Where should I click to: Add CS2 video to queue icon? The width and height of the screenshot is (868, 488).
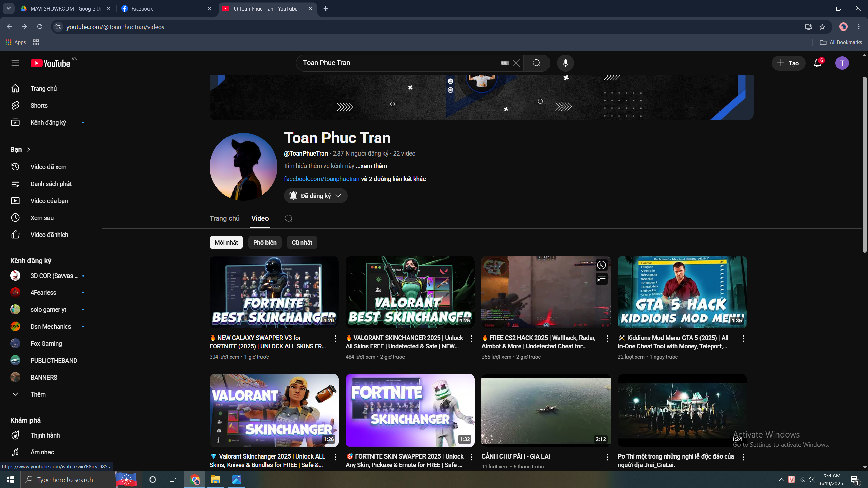pyautogui.click(x=601, y=279)
